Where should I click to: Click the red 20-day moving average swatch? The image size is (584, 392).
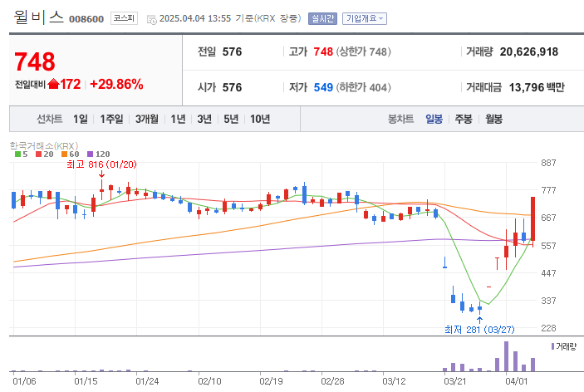point(38,154)
